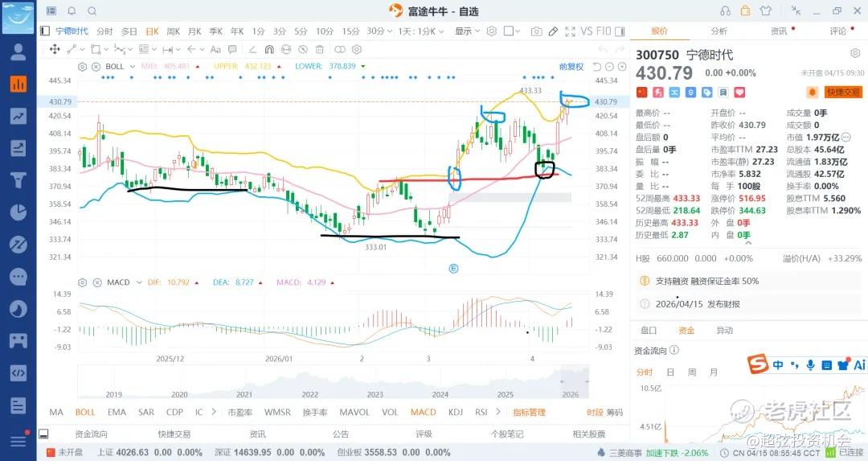Enter fullscreen chart with the expand icon

coord(570,31)
